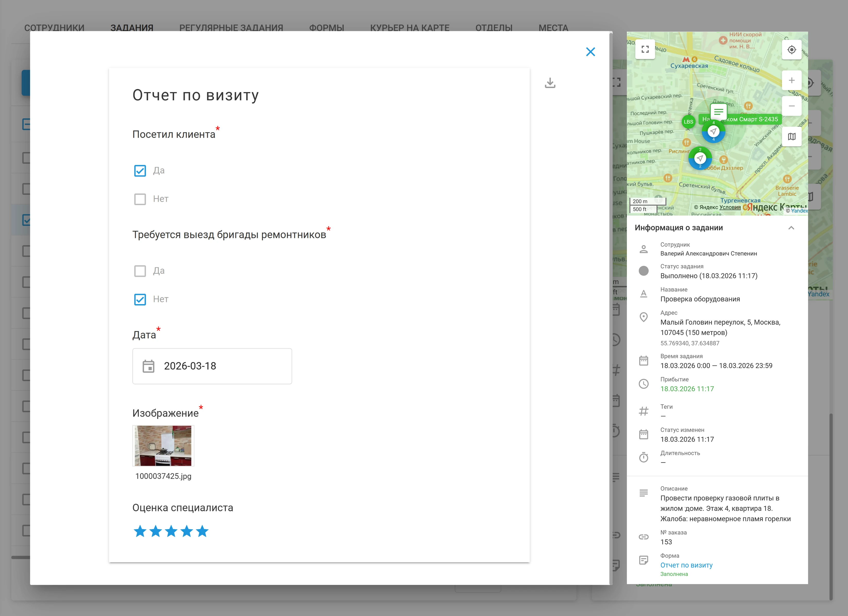Image resolution: width=848 pixels, height=616 pixels.
Task: Check 'Нет' under Посетил клиента
Action: coord(140,199)
